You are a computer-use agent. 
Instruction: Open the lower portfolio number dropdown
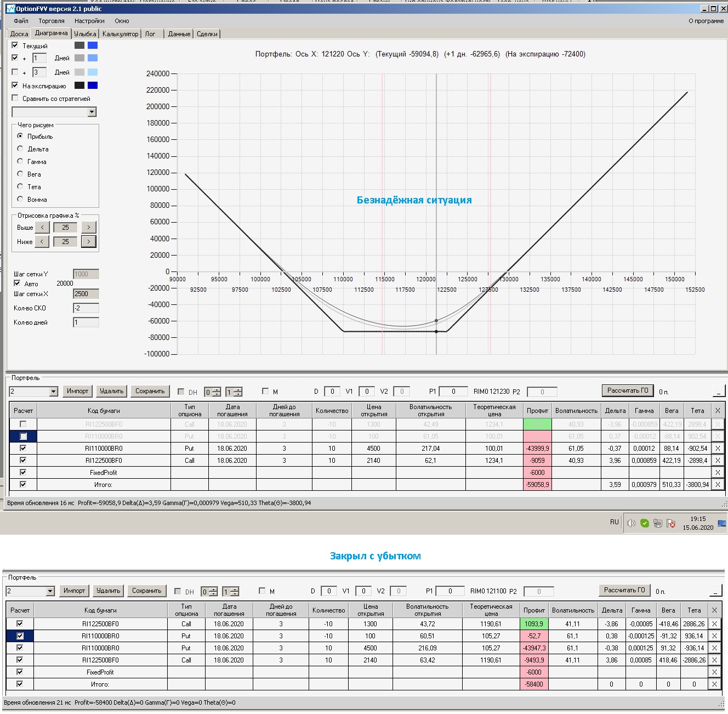coord(50,591)
